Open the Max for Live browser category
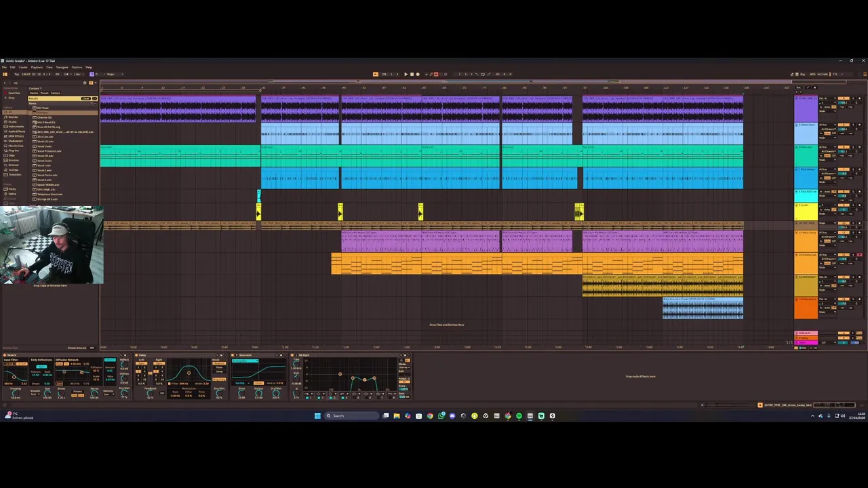This screenshot has width=868, height=488. (x=14, y=146)
